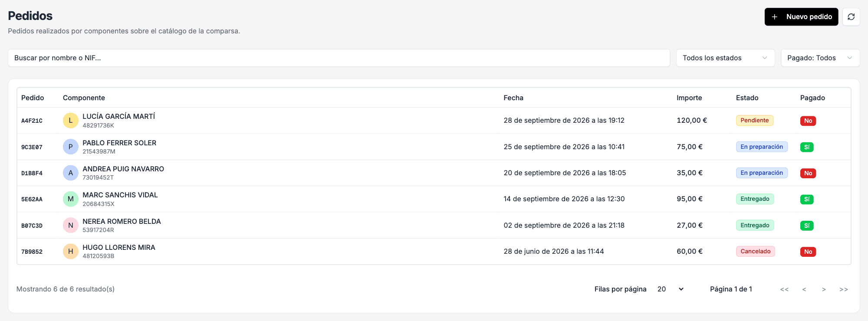
Task: Click the No paid badge for Lucía García
Action: (808, 121)
